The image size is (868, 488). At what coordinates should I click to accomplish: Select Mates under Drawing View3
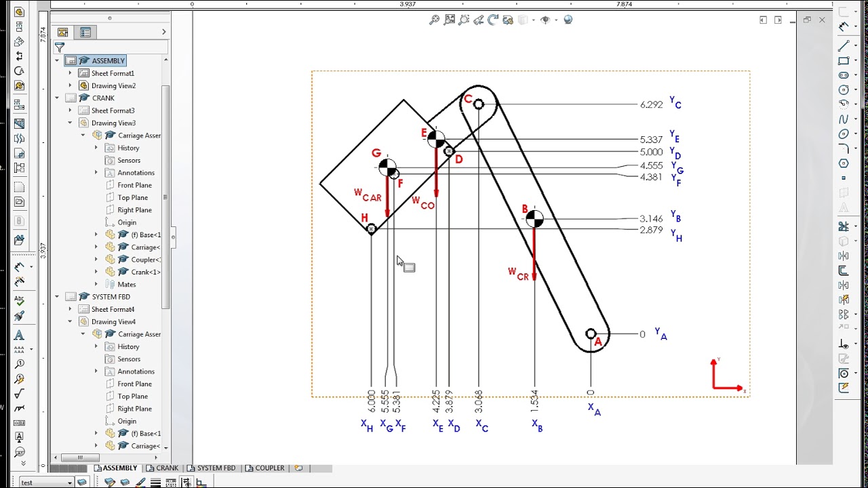pos(127,285)
